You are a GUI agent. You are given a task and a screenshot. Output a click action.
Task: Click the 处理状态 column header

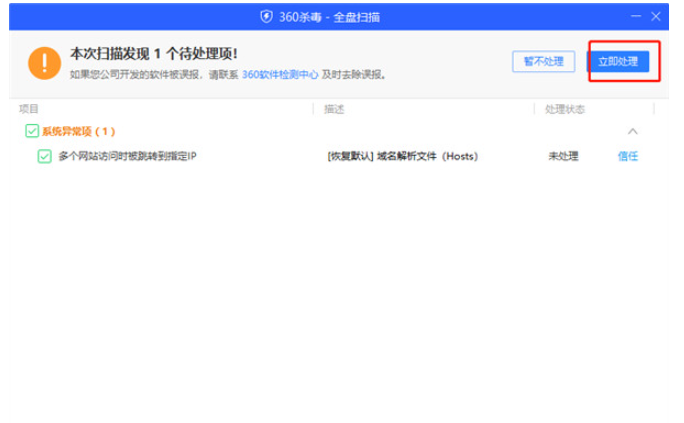(x=564, y=108)
